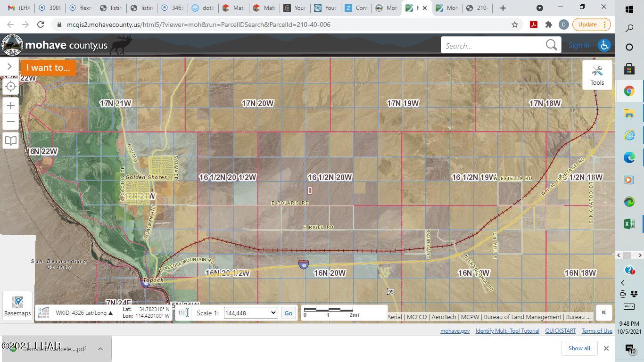Screen dimensions: 644x362
Task: Expand the WKID 4326 Lat/Long selector
Action: click(84, 313)
